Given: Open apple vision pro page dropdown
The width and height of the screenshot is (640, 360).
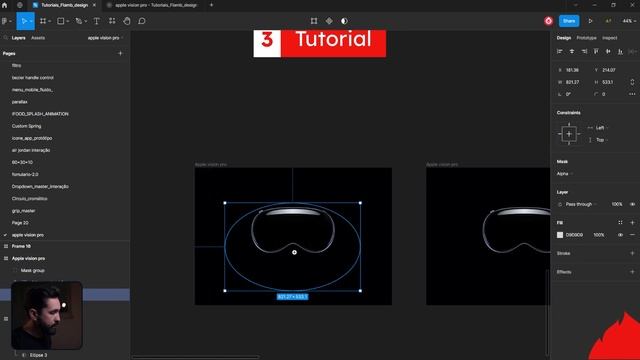Looking at the screenshot, I should coord(105,38).
